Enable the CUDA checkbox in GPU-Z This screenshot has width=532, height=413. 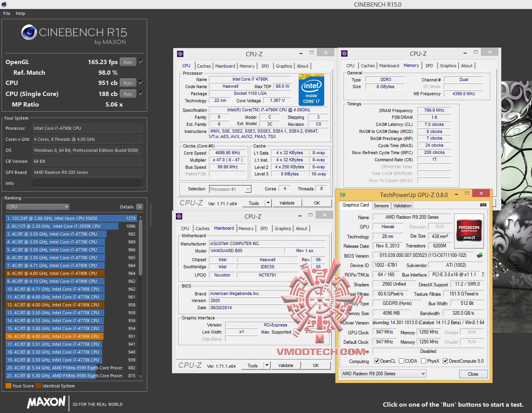402,361
